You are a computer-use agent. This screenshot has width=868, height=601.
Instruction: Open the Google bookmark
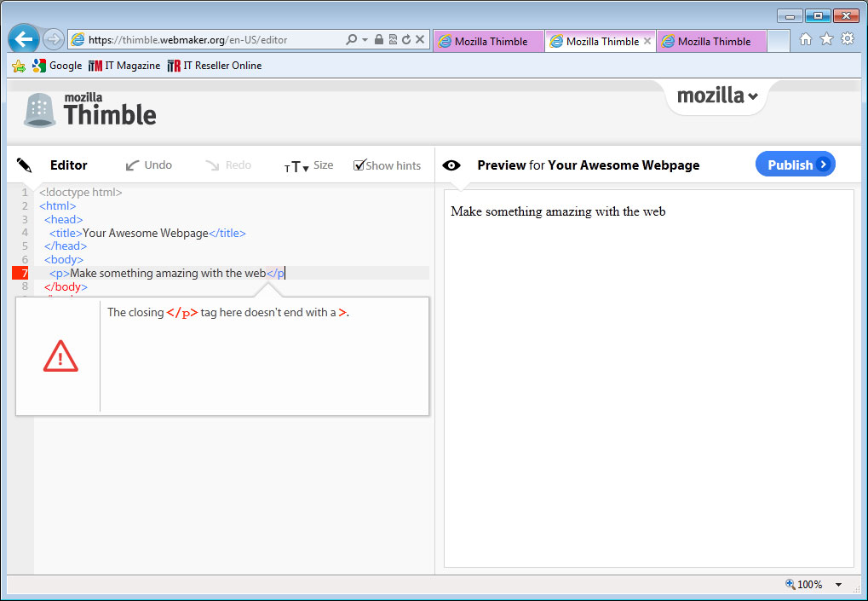coord(57,66)
